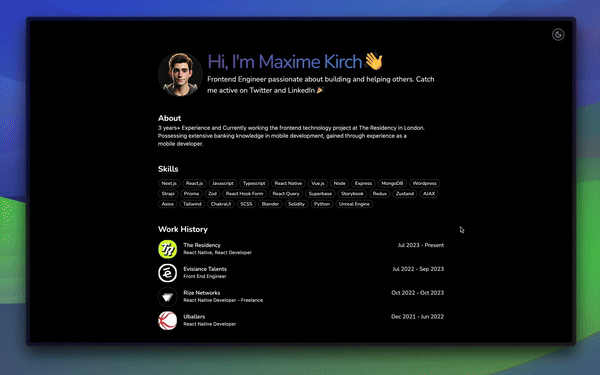Click the Rize Networks triangle logo
600x375 pixels.
coord(168,297)
